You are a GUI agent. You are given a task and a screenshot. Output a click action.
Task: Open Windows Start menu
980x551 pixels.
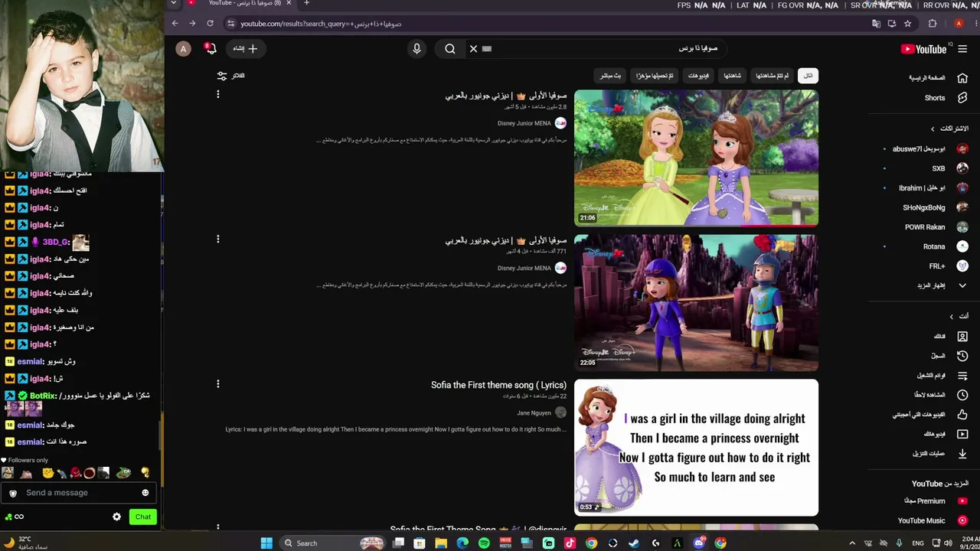point(266,543)
